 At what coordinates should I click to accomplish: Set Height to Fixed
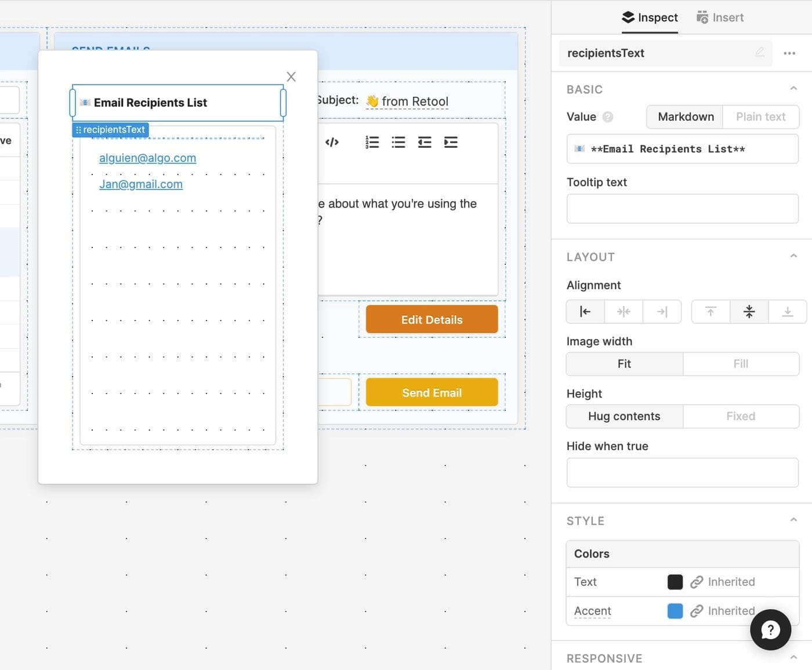pos(741,416)
